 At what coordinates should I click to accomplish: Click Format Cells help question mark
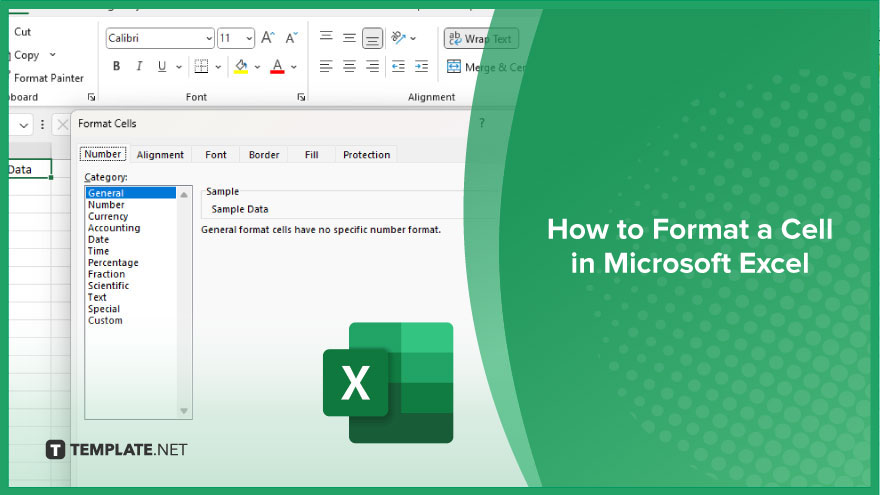tap(482, 123)
